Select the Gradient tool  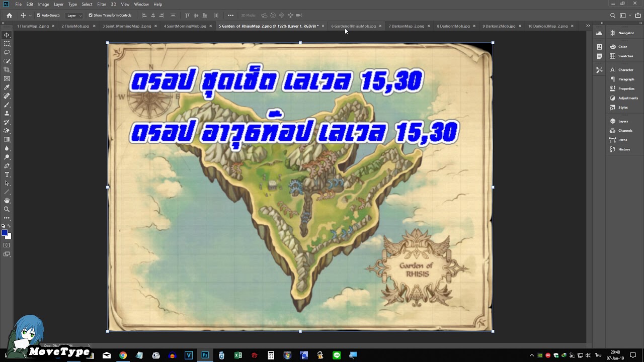7,140
